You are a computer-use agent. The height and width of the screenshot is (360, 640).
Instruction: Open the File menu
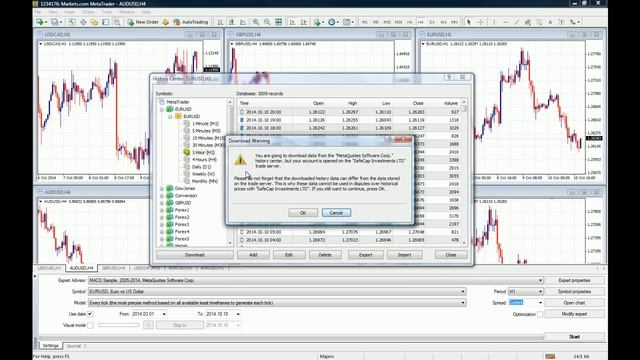[38, 12]
